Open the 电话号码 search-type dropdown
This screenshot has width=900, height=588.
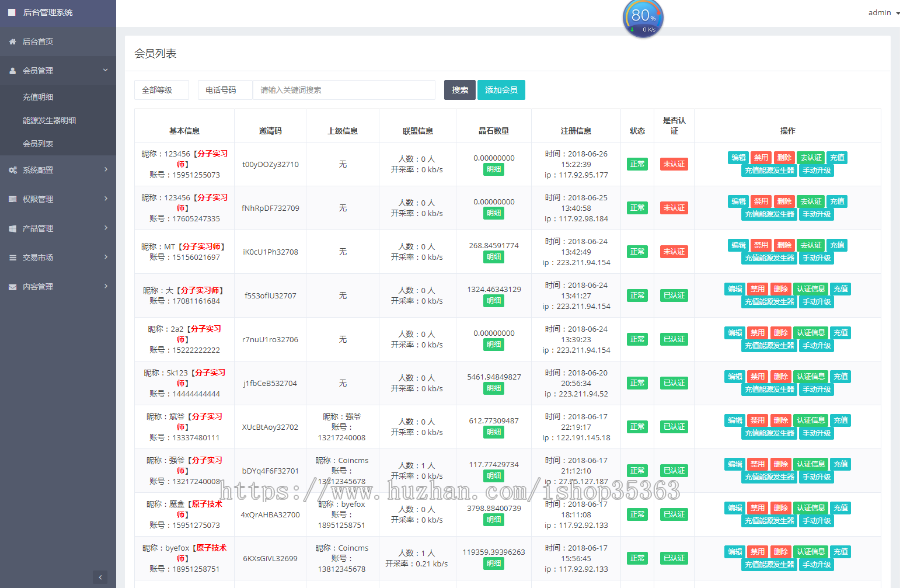pos(225,90)
